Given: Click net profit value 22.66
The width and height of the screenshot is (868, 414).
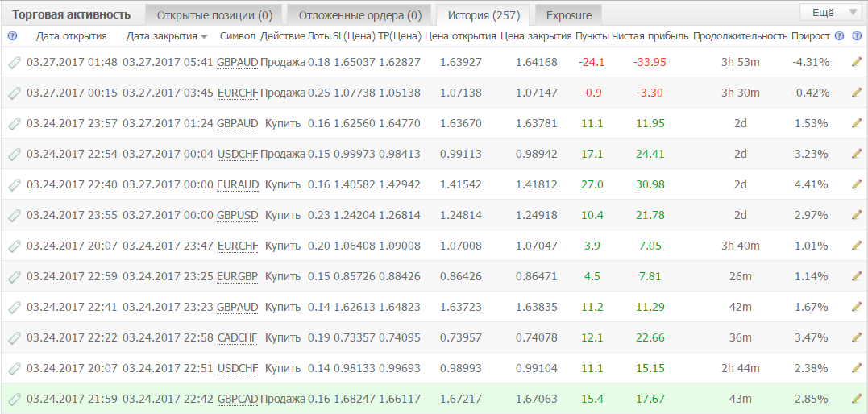Looking at the screenshot, I should [x=650, y=337].
